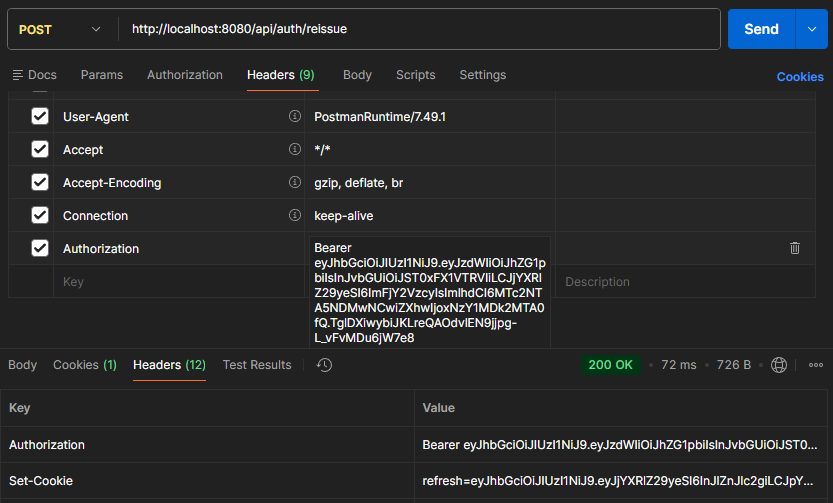Open response Cookies (1) tab
The image size is (833, 503).
[x=85, y=365]
